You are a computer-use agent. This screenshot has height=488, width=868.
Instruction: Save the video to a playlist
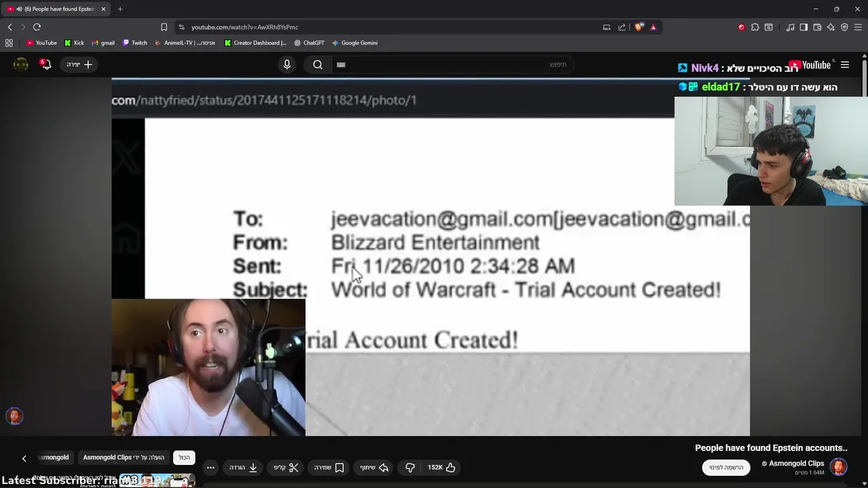pyautogui.click(x=329, y=468)
